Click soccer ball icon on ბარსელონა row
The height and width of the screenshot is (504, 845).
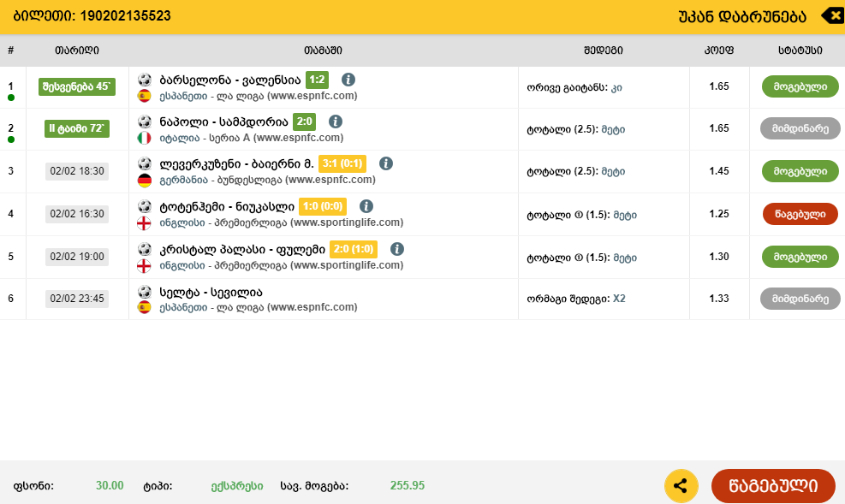[x=145, y=80]
